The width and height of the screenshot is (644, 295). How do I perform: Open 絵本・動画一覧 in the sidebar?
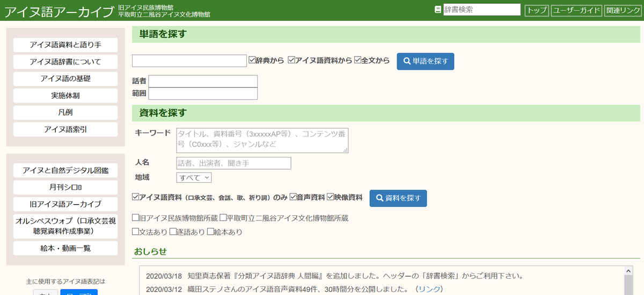pos(65,248)
